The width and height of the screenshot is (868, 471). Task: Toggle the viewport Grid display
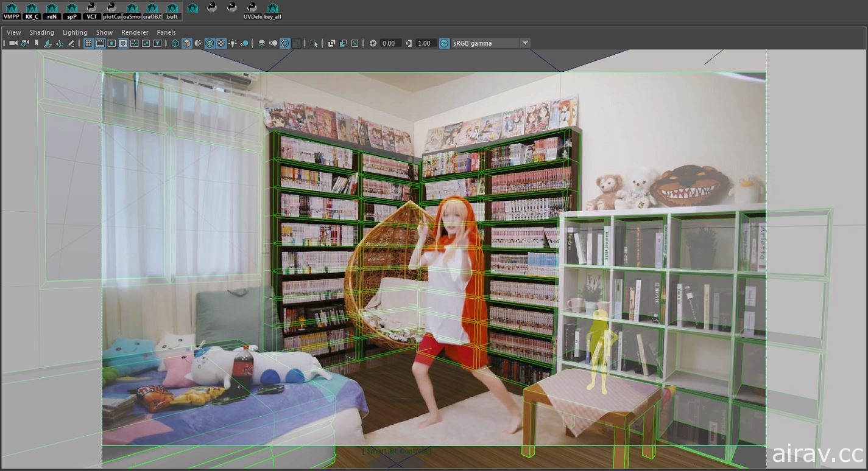[88, 43]
